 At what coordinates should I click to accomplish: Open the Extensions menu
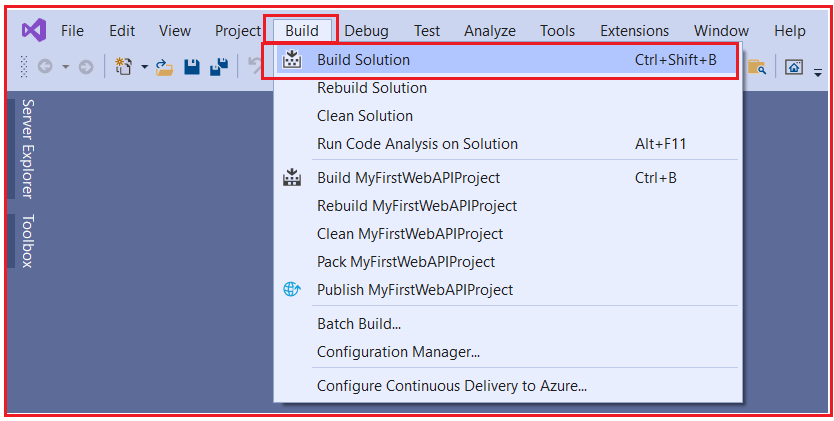click(x=635, y=31)
